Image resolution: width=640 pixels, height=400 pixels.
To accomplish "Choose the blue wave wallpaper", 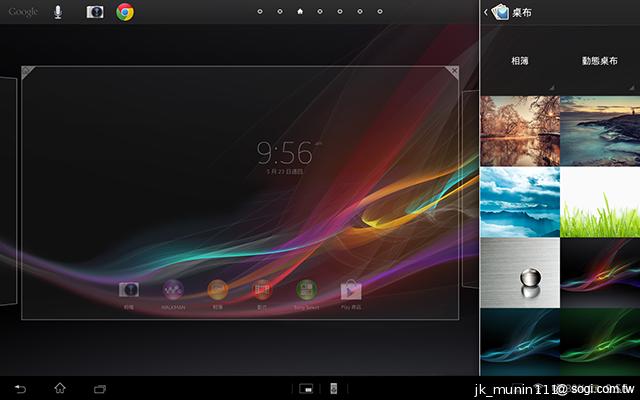I will (x=520, y=342).
